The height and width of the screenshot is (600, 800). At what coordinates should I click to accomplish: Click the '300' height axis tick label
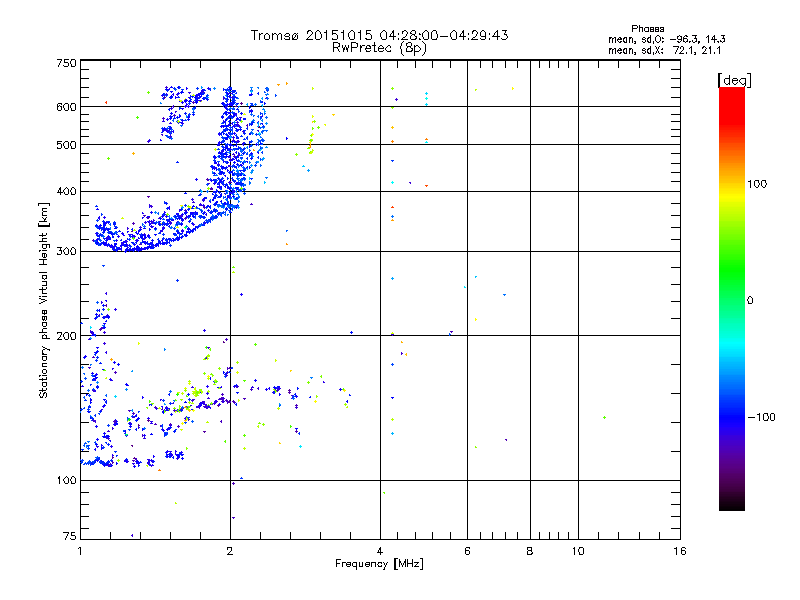tap(66, 252)
